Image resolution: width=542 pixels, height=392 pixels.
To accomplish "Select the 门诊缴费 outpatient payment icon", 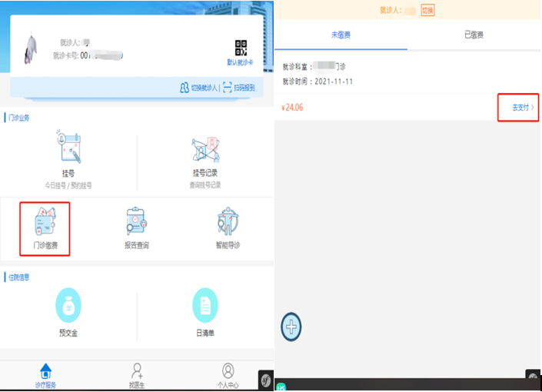I will [45, 224].
